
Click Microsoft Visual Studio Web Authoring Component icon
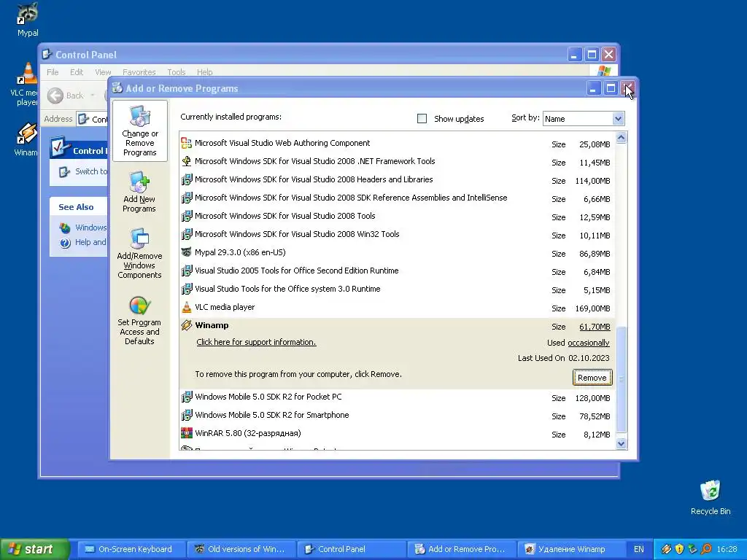point(186,143)
